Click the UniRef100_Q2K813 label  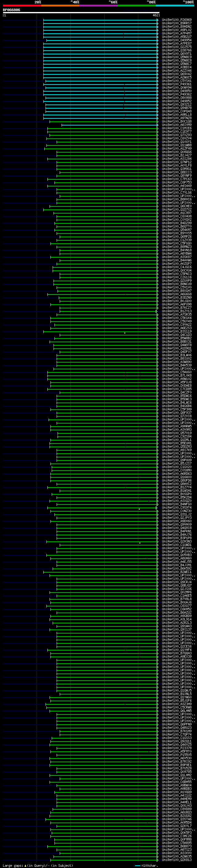(177, 859)
